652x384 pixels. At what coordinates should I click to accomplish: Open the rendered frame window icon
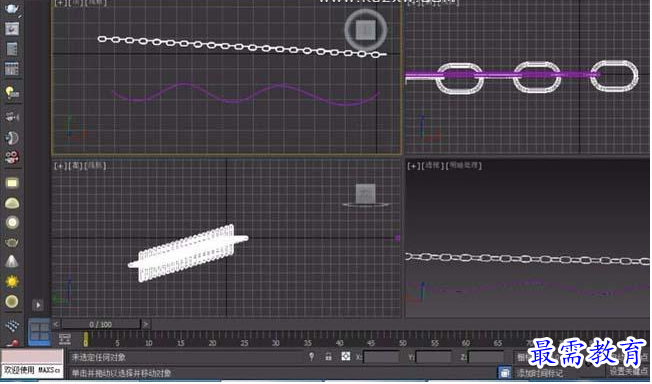point(12,29)
